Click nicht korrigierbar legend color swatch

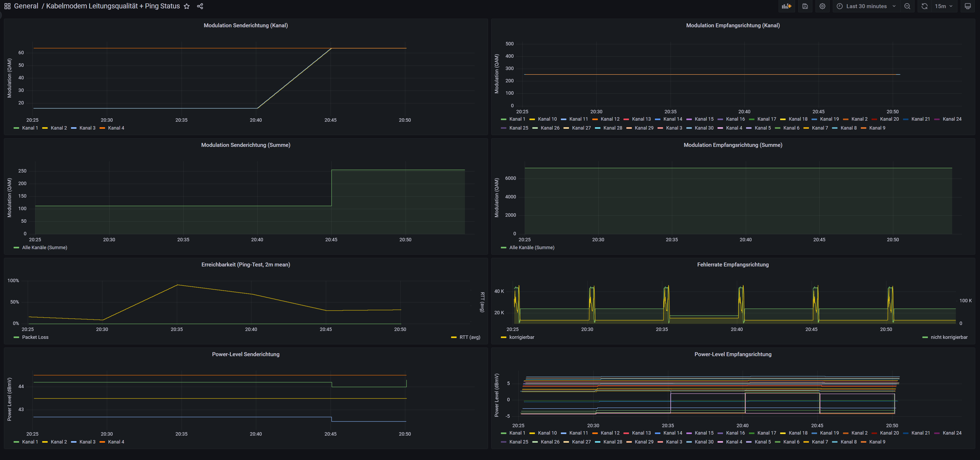point(925,337)
